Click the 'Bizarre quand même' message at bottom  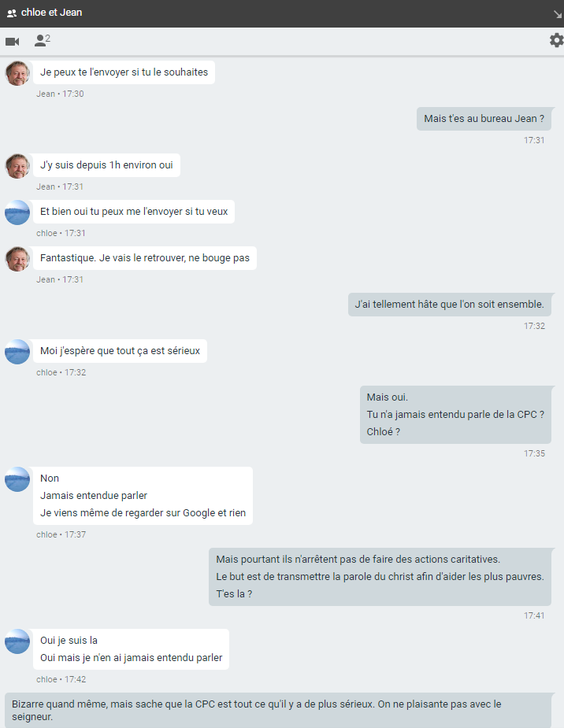[x=278, y=711]
